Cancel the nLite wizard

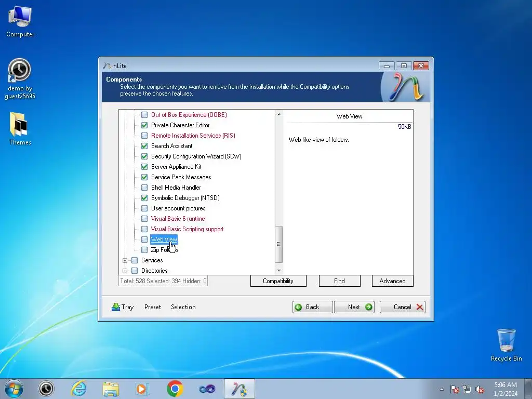(403, 307)
